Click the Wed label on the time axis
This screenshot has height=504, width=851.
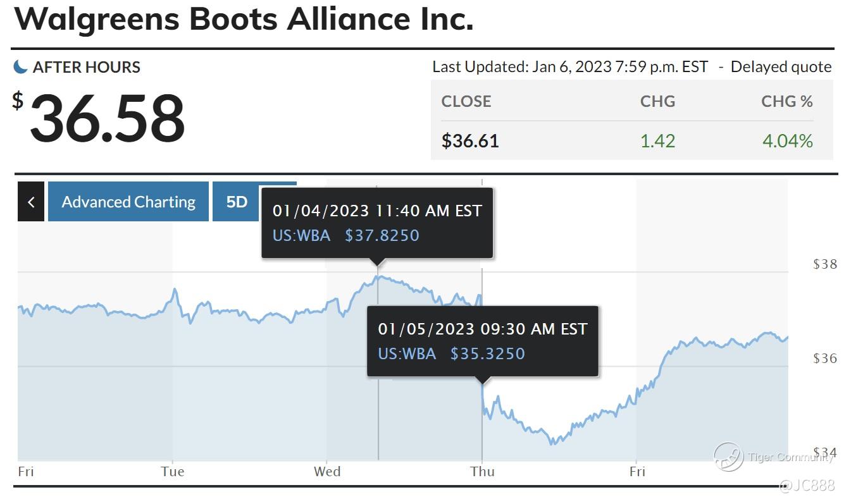click(327, 471)
